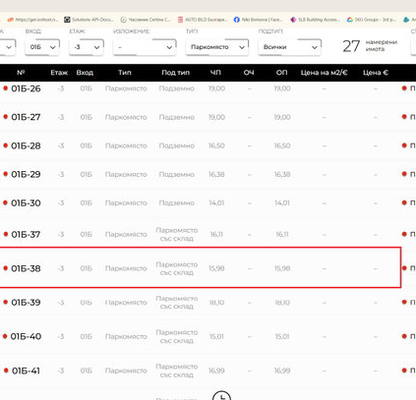Screen dimensions: 416x400
Task: Sort by the Етаж column header
Action: click(59, 72)
